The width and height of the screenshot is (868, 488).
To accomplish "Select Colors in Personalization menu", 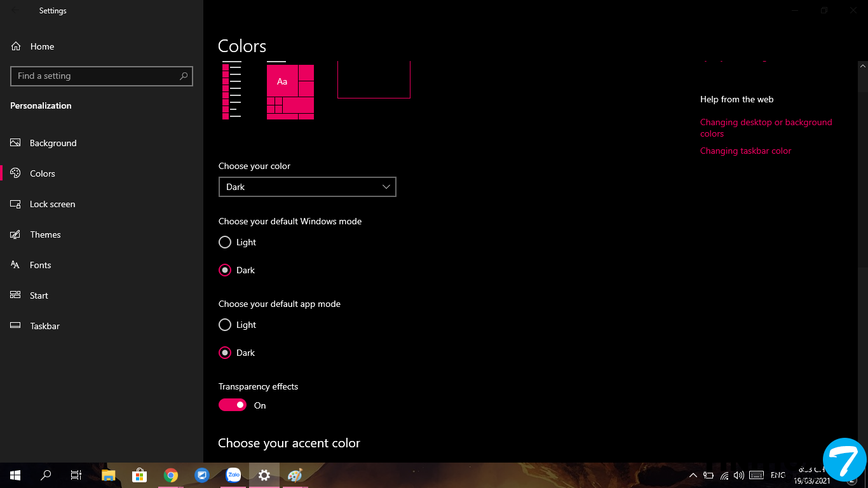I will (x=43, y=173).
